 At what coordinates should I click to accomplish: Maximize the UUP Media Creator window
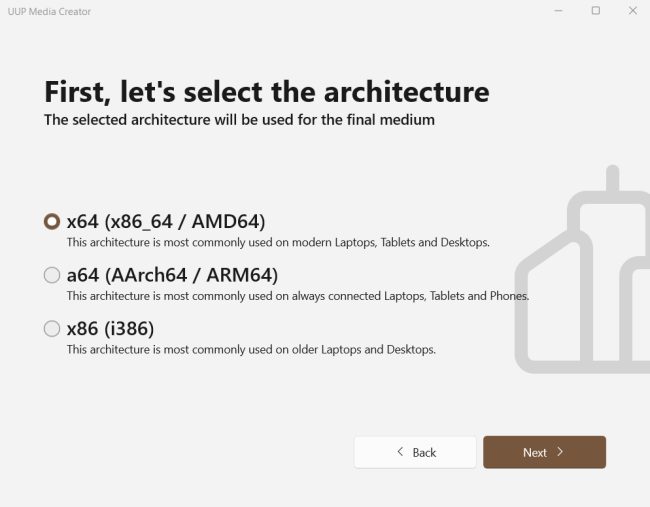pos(595,11)
